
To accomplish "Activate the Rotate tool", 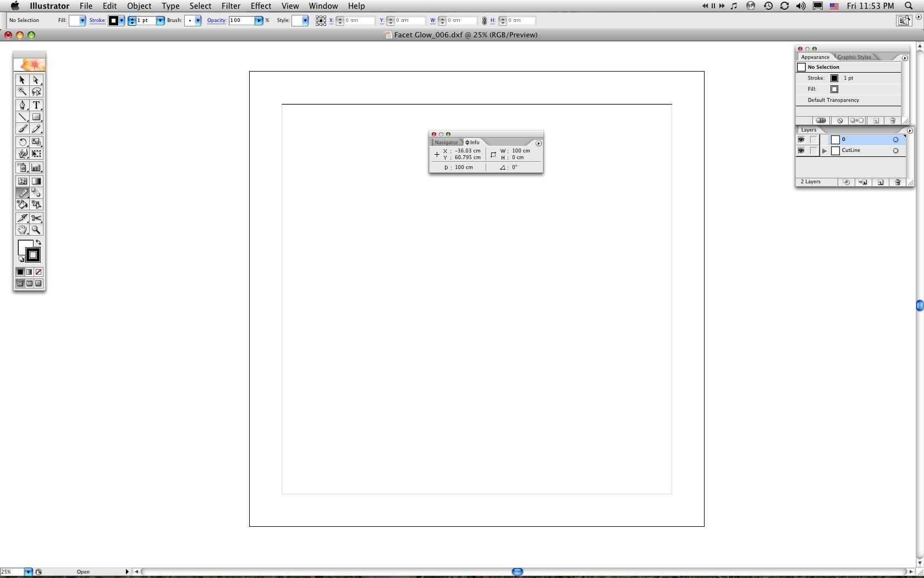I will pyautogui.click(x=22, y=142).
